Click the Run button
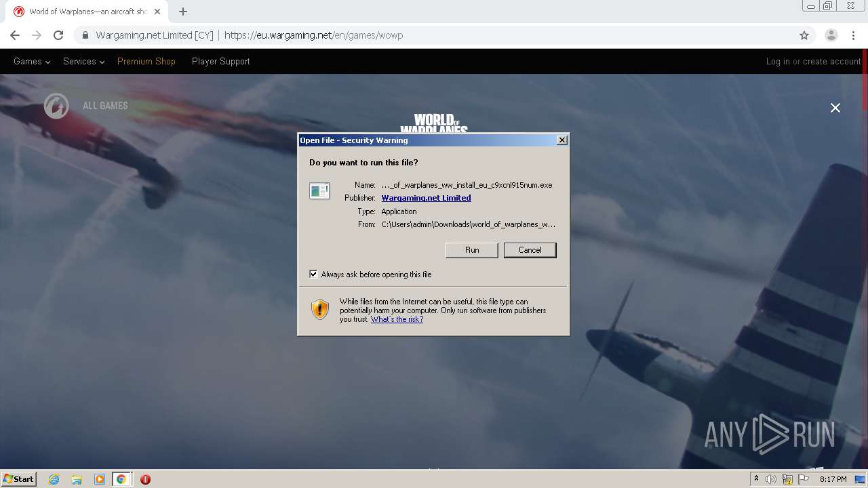The width and height of the screenshot is (868, 488). 472,250
